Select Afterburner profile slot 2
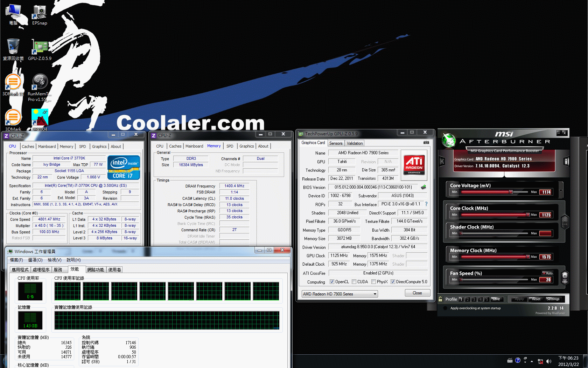The height and width of the screenshot is (368, 588). (467, 299)
